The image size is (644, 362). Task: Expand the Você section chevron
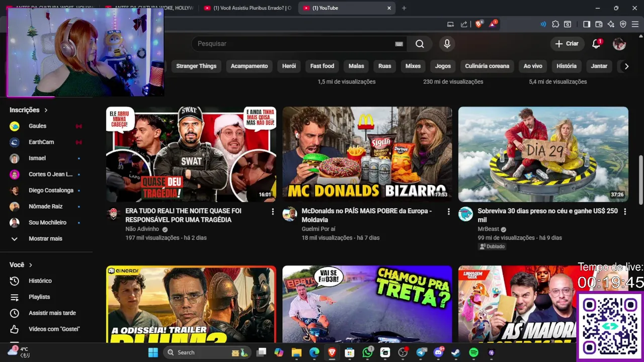point(31,265)
